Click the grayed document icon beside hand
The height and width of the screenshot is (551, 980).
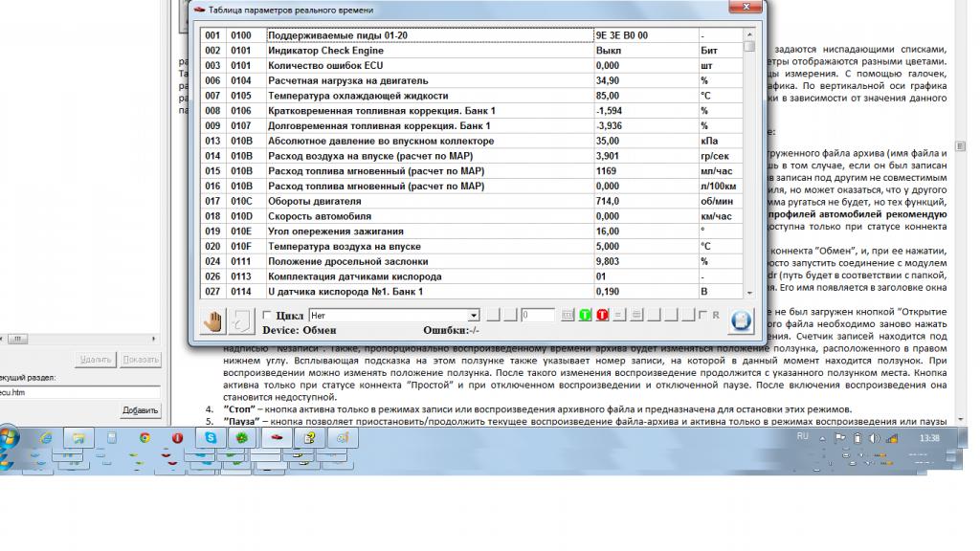coord(242,321)
